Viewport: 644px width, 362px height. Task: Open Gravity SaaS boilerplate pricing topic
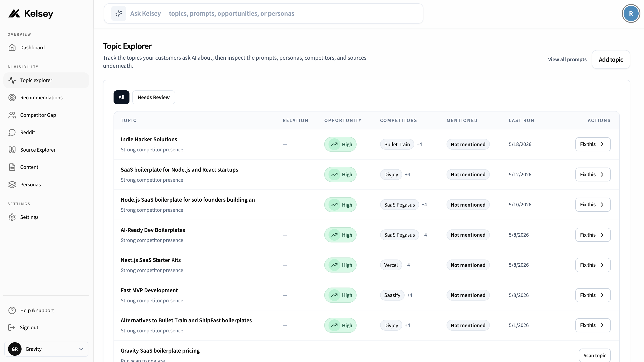pyautogui.click(x=160, y=351)
